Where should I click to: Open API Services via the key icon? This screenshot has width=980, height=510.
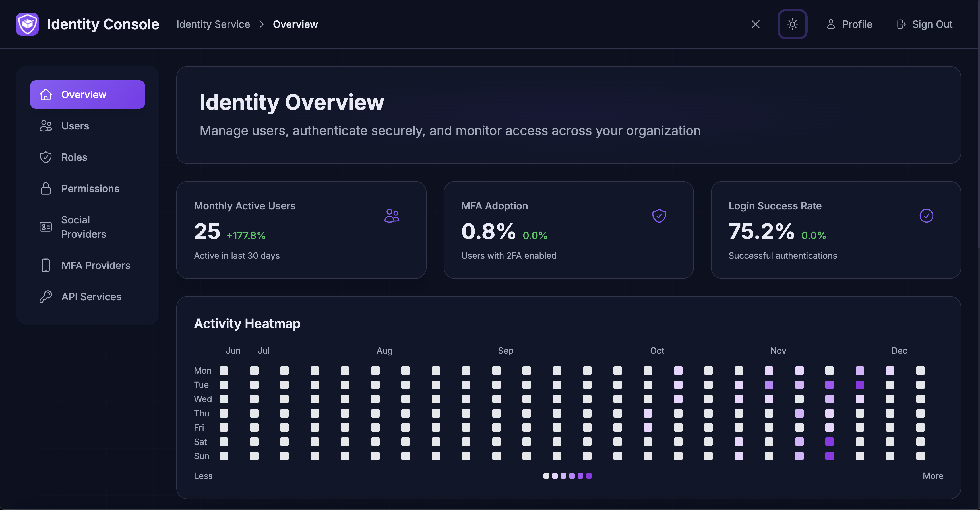pos(46,297)
